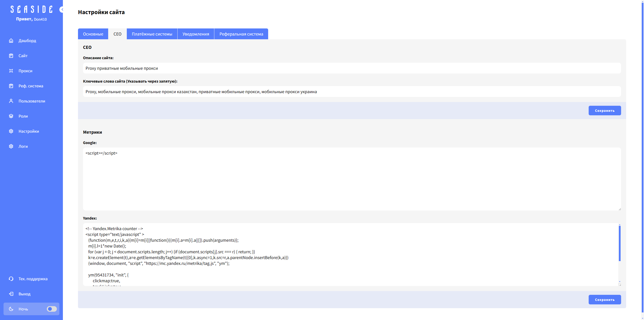Click the Описание сайта input field
The width and height of the screenshot is (644, 320).
352,68
